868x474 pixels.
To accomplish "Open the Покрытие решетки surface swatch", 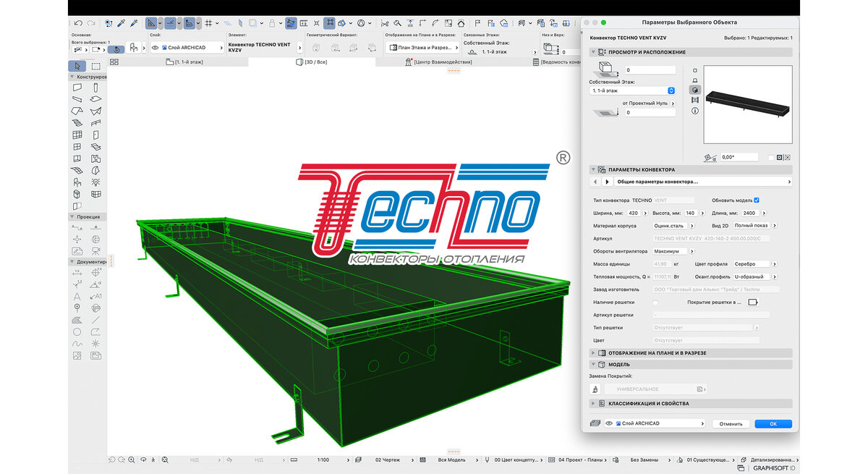I will (x=754, y=302).
